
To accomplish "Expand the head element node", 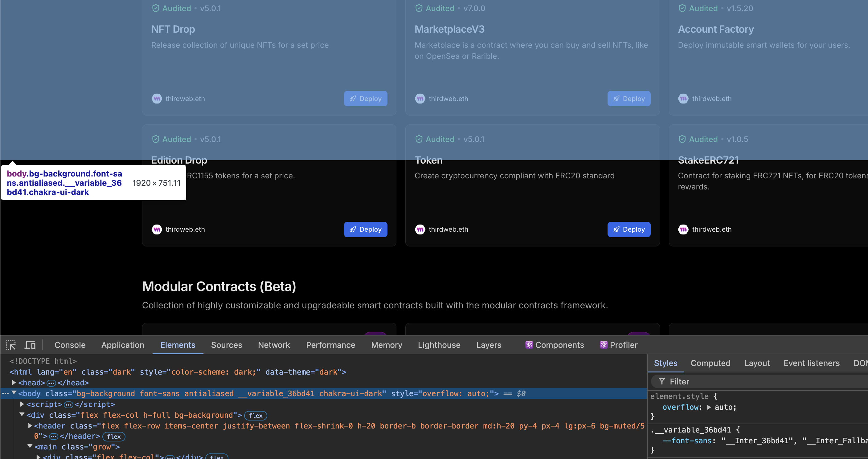I will (x=14, y=383).
